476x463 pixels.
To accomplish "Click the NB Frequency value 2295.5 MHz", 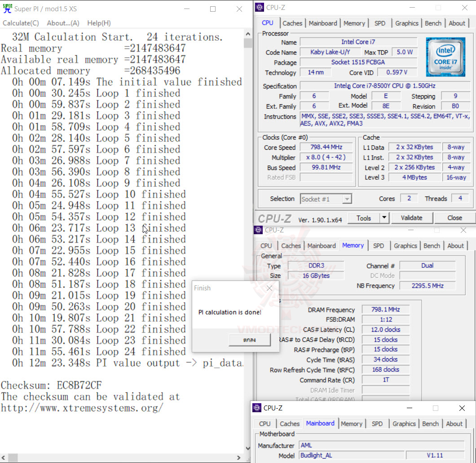I will [x=428, y=285].
